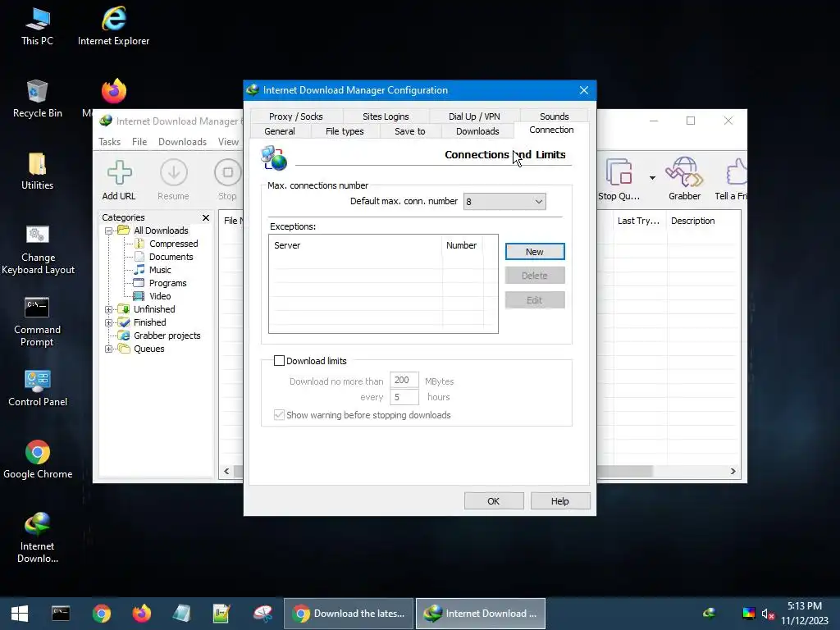This screenshot has height=630, width=840.
Task: Launch Chrome from pinned taskbar icon
Action: (101, 614)
